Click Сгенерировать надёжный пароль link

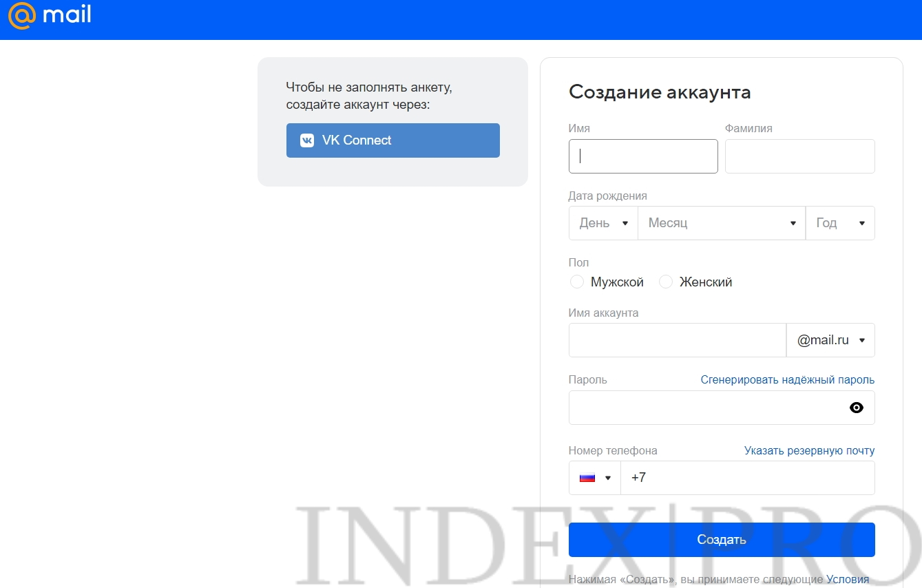click(x=788, y=380)
